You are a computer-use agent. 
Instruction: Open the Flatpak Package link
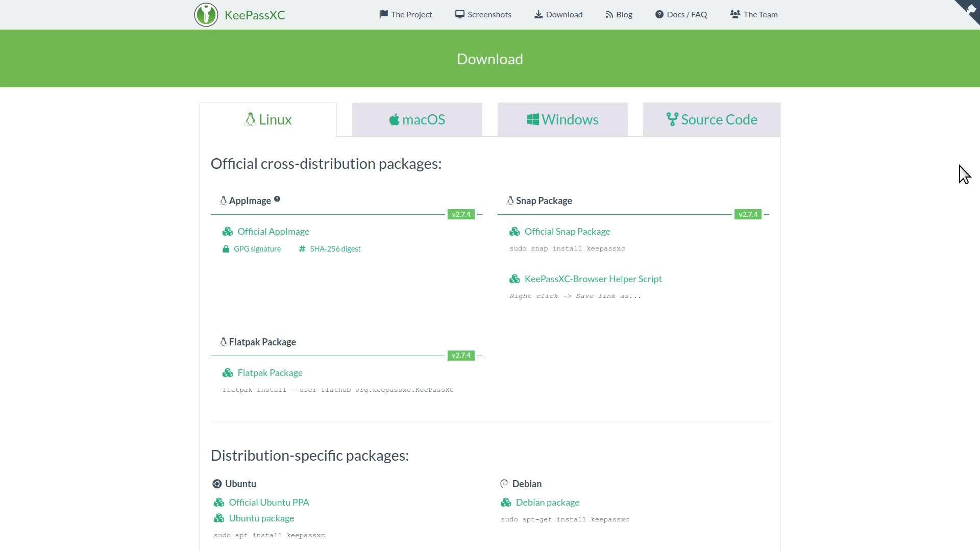270,373
